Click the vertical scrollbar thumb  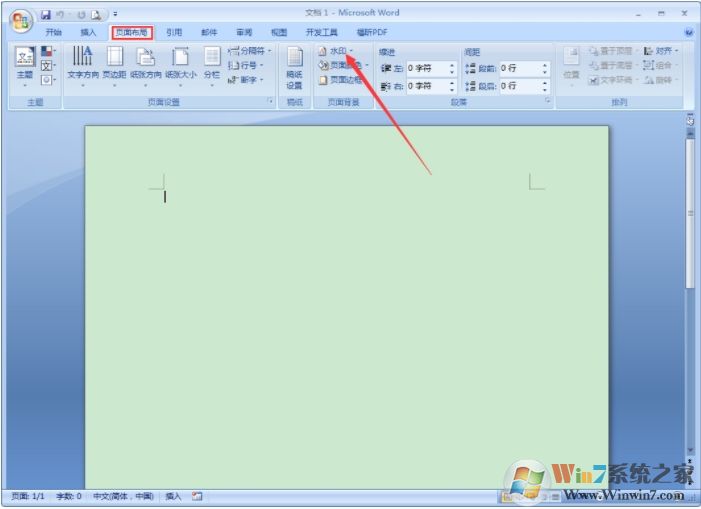tap(690, 214)
